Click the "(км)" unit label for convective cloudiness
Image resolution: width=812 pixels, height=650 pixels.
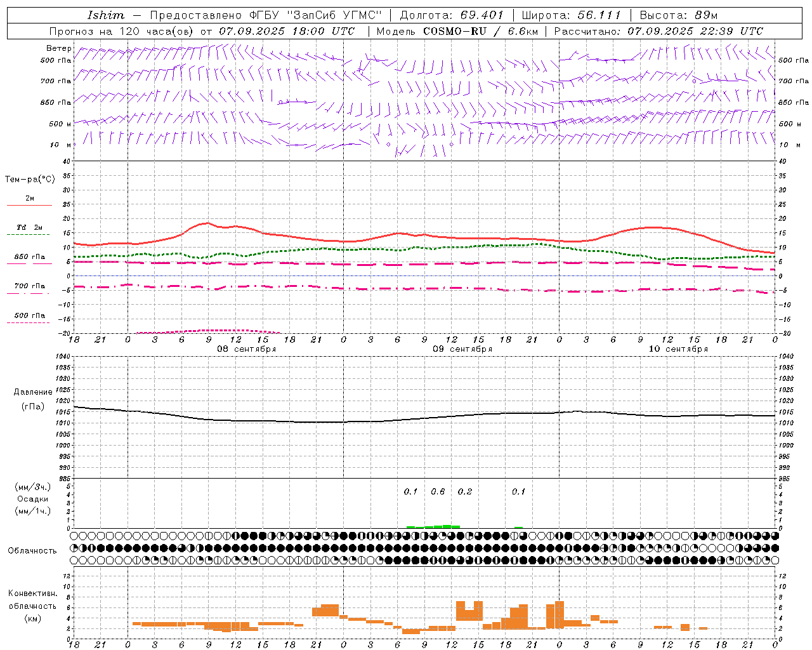32,618
